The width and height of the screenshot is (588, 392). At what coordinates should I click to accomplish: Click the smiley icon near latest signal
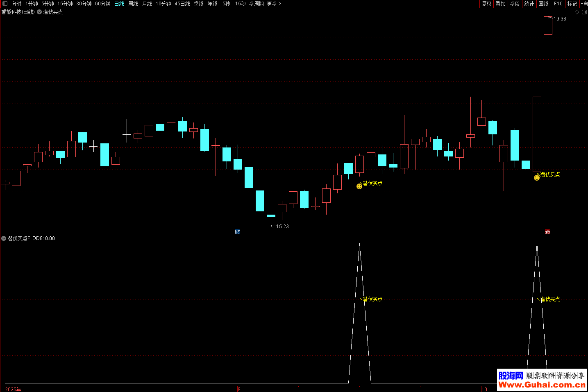coord(537,178)
